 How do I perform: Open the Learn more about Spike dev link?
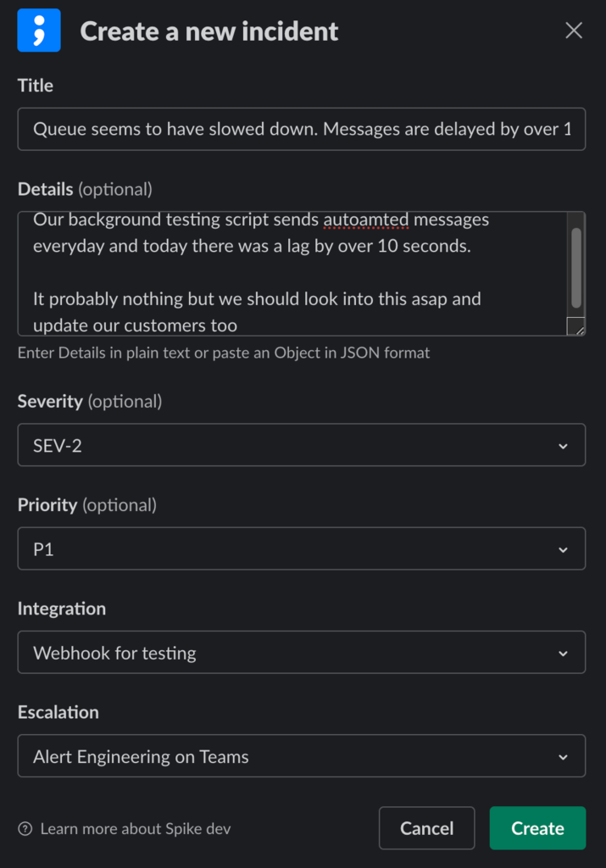tap(135, 828)
